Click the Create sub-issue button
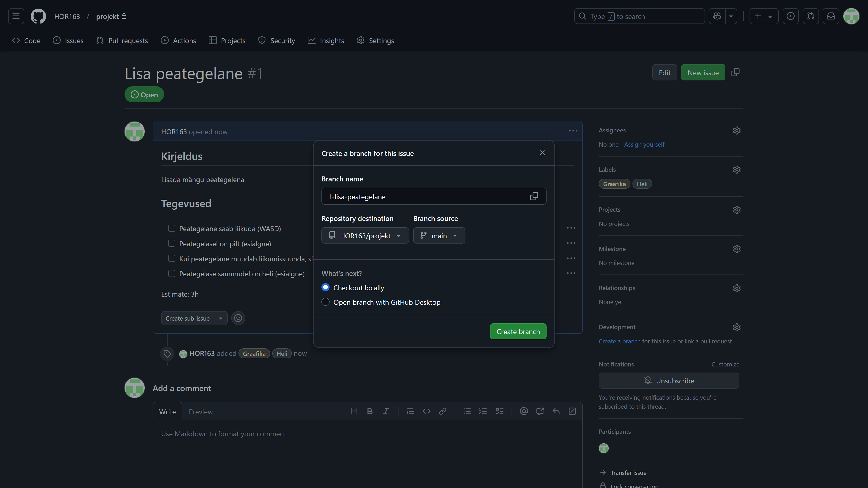This screenshot has height=488, width=868. [x=187, y=318]
